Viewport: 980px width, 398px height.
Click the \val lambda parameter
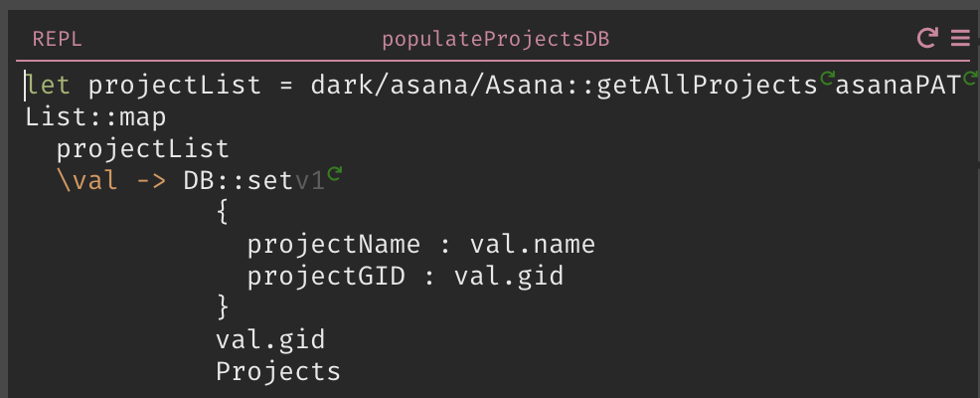pyautogui.click(x=87, y=181)
